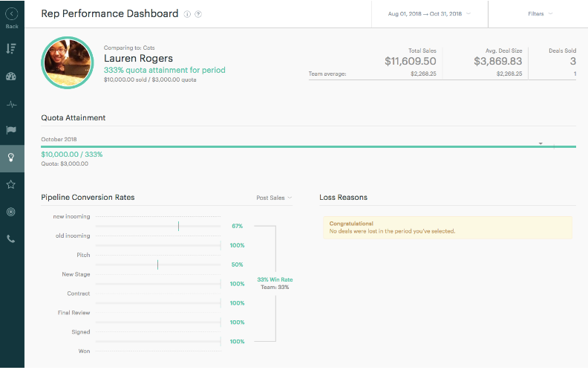Expand the Filters dropdown
The image size is (588, 370).
(540, 14)
